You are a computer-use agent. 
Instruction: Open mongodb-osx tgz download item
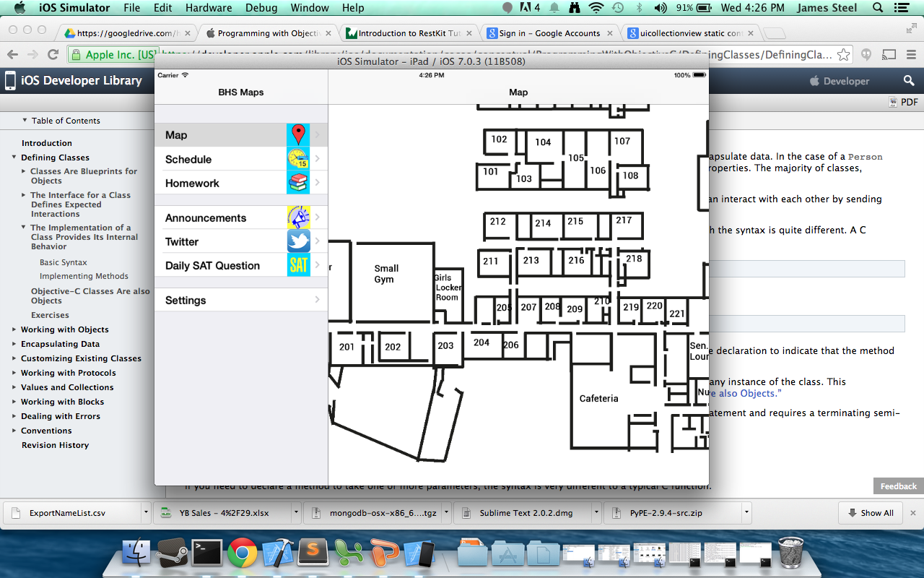[x=373, y=513]
